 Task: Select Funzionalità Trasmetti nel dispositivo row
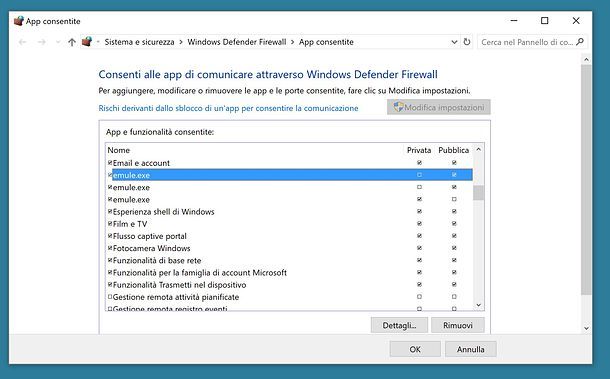coord(290,285)
